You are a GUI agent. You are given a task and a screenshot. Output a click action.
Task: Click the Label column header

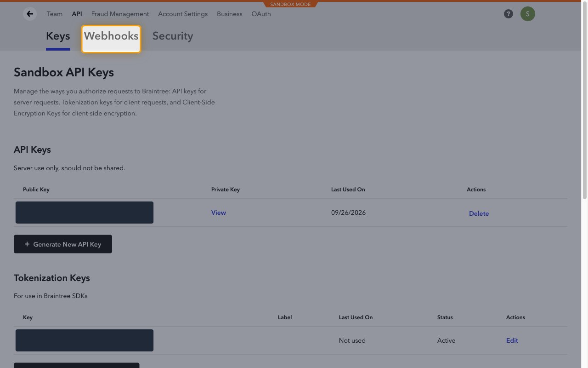click(285, 317)
